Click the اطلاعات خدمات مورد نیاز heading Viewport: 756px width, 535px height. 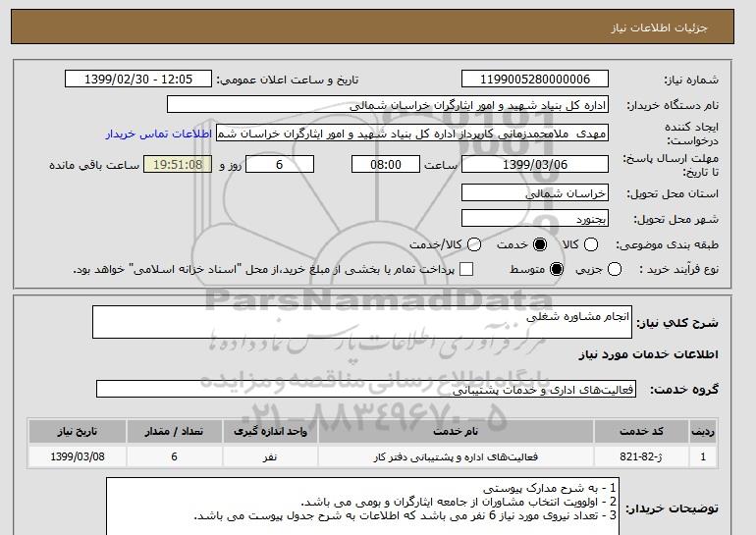point(648,354)
